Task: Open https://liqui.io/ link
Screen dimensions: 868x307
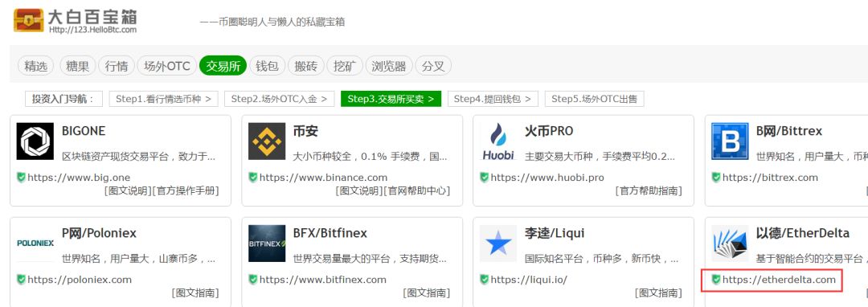Action: [x=529, y=280]
